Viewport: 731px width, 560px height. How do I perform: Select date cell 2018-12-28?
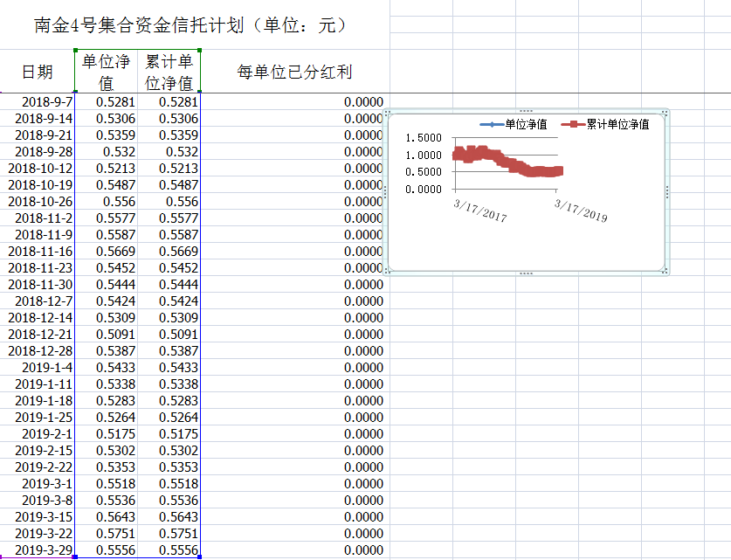[x=38, y=350]
